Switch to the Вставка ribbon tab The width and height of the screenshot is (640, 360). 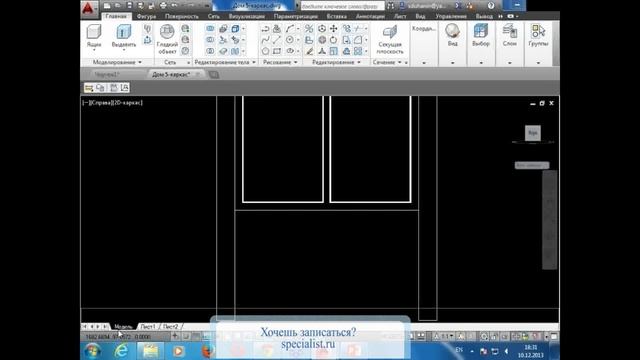tap(337, 16)
